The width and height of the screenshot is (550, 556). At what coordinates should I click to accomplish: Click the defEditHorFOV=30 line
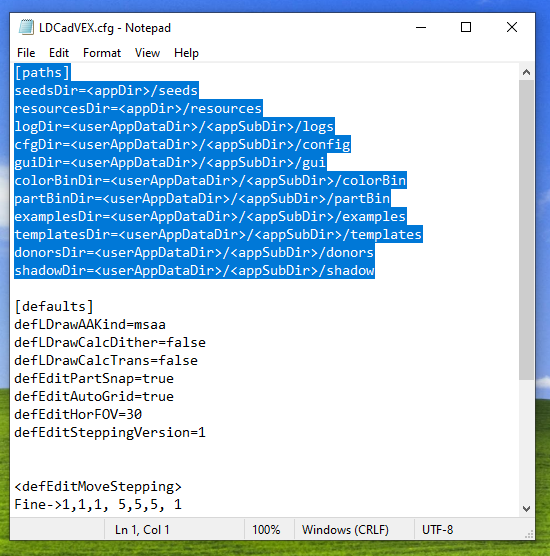[78, 414]
